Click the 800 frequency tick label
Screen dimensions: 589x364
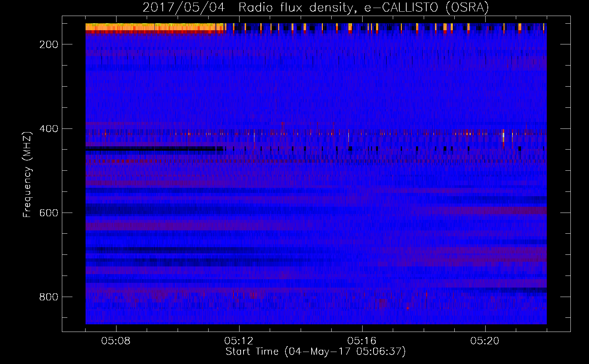pos(49,297)
